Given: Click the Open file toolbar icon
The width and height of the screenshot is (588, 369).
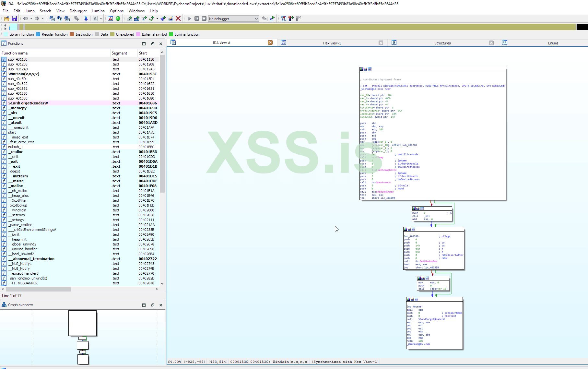Looking at the screenshot, I should pos(6,18).
